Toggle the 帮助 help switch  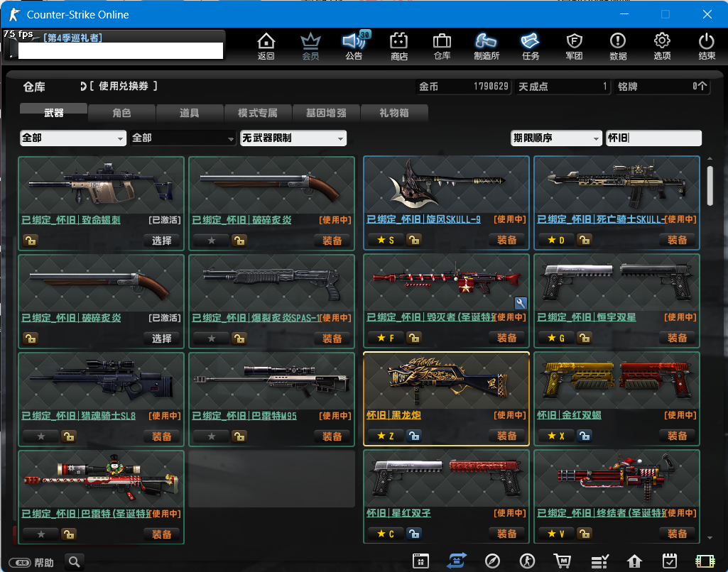coord(20,563)
